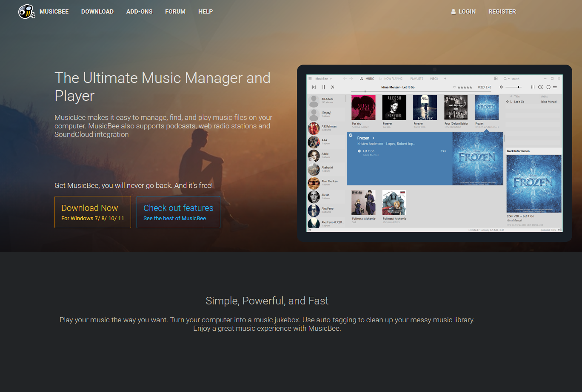
Task: Pause playback with the pause button
Action: pyautogui.click(x=323, y=87)
